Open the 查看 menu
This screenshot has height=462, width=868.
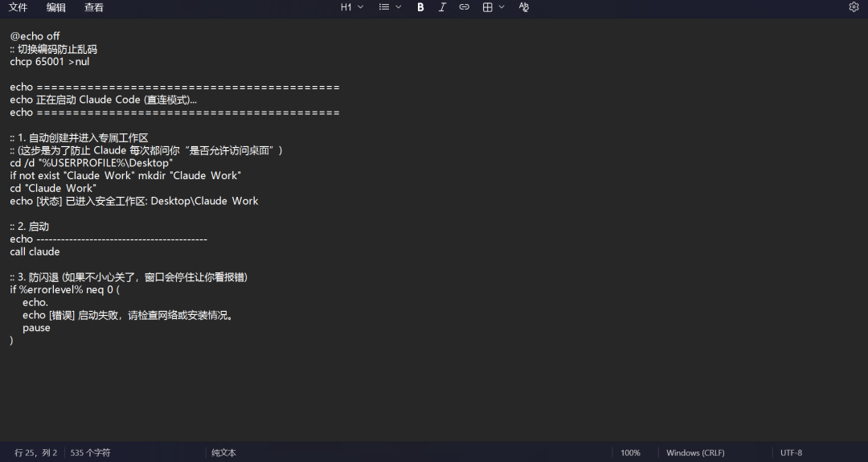(x=93, y=7)
